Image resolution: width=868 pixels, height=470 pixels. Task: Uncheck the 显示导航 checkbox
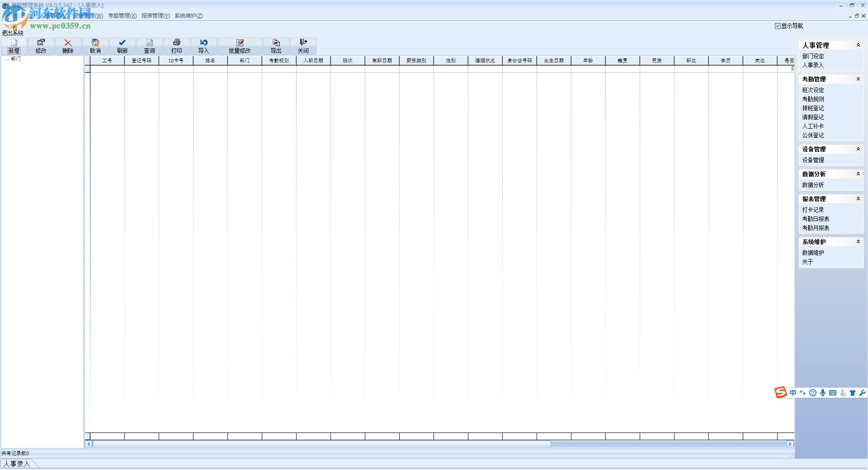point(778,26)
